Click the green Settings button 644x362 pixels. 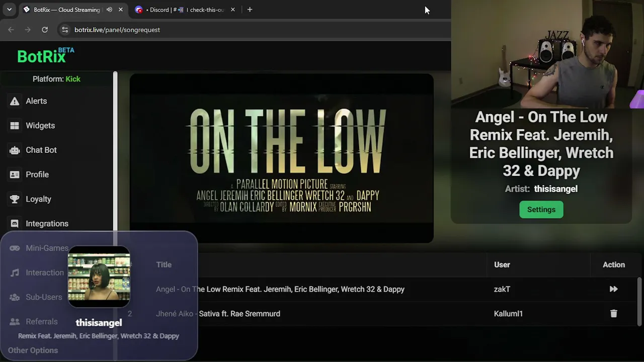[541, 210]
